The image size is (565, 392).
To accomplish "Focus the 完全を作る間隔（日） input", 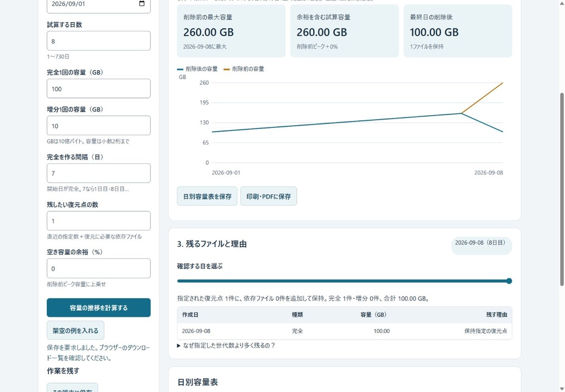I will [99, 173].
